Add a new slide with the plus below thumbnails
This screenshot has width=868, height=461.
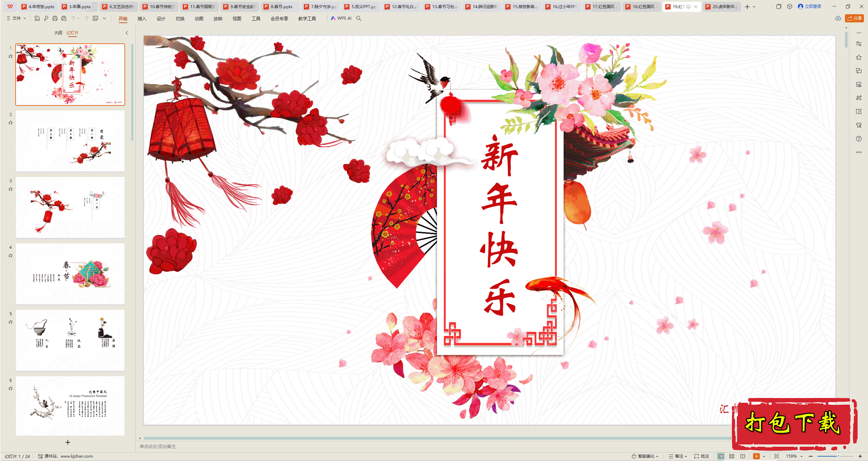tap(68, 442)
